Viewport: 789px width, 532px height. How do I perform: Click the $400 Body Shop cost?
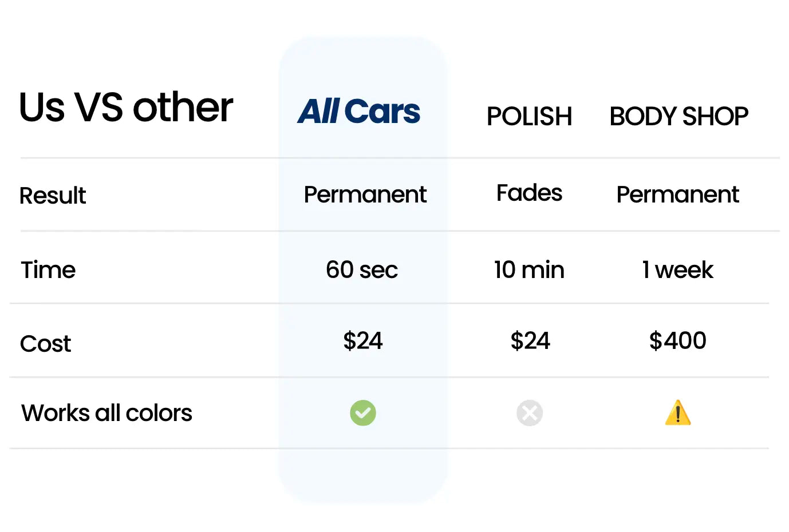click(677, 341)
